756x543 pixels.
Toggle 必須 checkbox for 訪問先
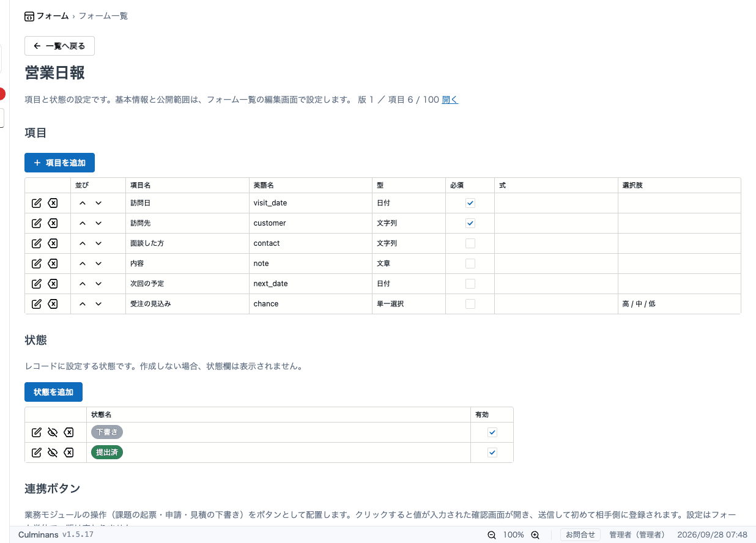click(470, 223)
